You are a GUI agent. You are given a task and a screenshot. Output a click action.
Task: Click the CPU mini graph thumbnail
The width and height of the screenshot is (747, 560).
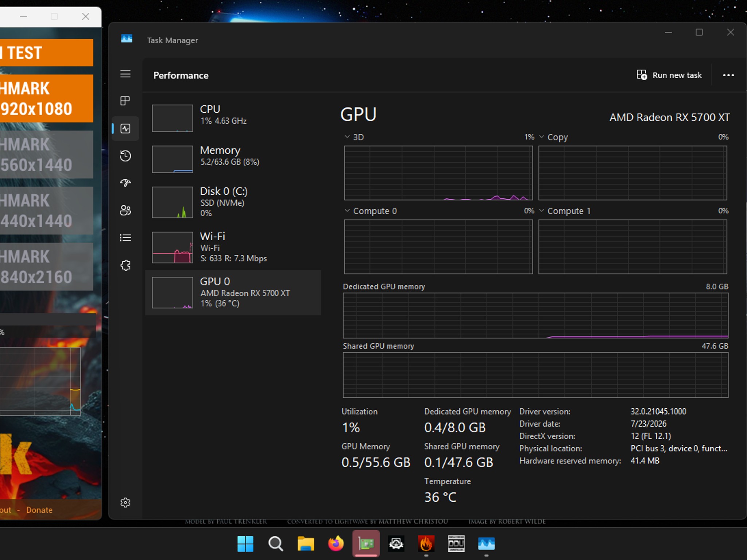[x=173, y=118]
